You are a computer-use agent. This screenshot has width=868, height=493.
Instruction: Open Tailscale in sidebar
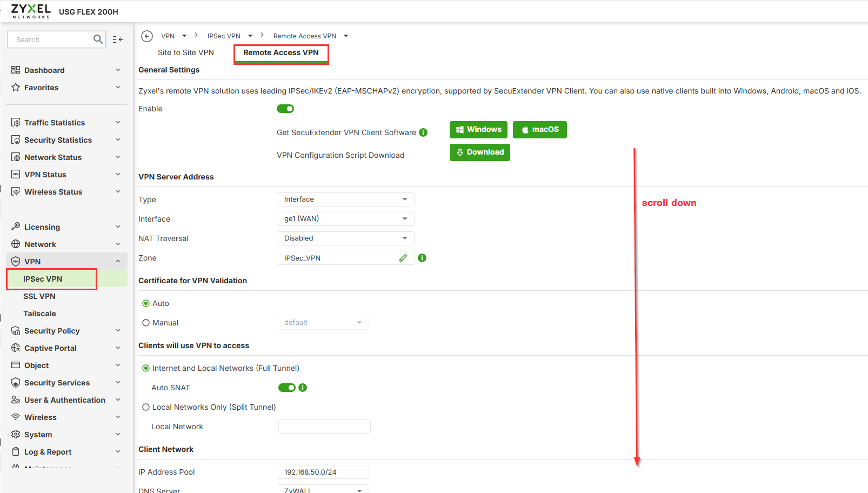[39, 314]
